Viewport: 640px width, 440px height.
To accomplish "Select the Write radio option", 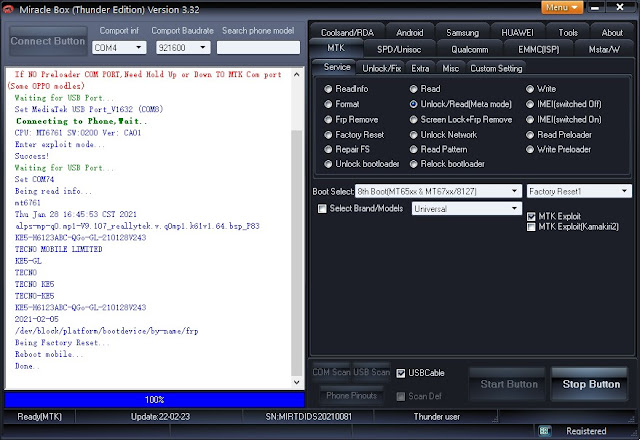I will 530,89.
